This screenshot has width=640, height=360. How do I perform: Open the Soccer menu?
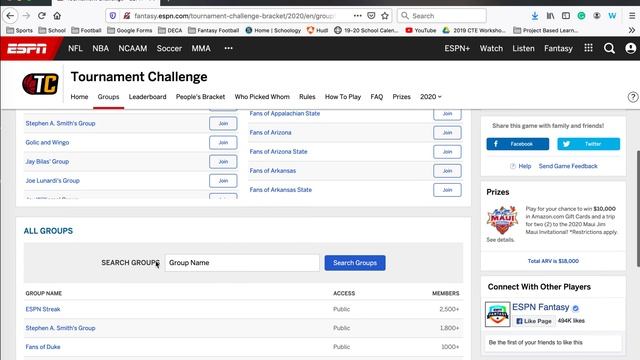tap(169, 48)
